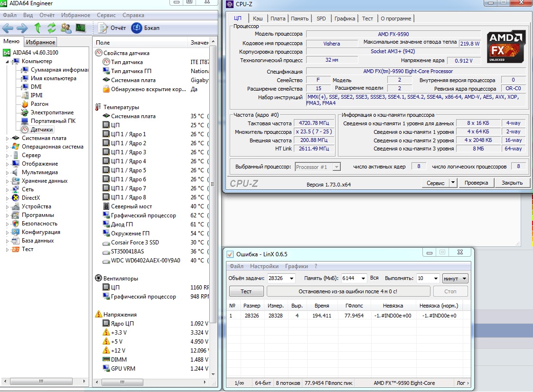This screenshot has height=392, width=533.
Task: Open the users icon in AIDA64 toolbar
Action: pyautogui.click(x=66, y=28)
